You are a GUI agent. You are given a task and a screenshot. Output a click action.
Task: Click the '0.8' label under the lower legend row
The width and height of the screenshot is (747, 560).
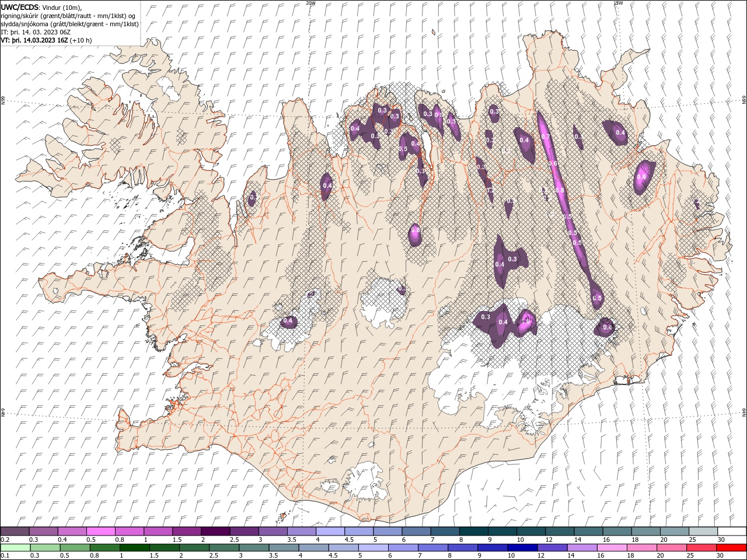coord(95,556)
